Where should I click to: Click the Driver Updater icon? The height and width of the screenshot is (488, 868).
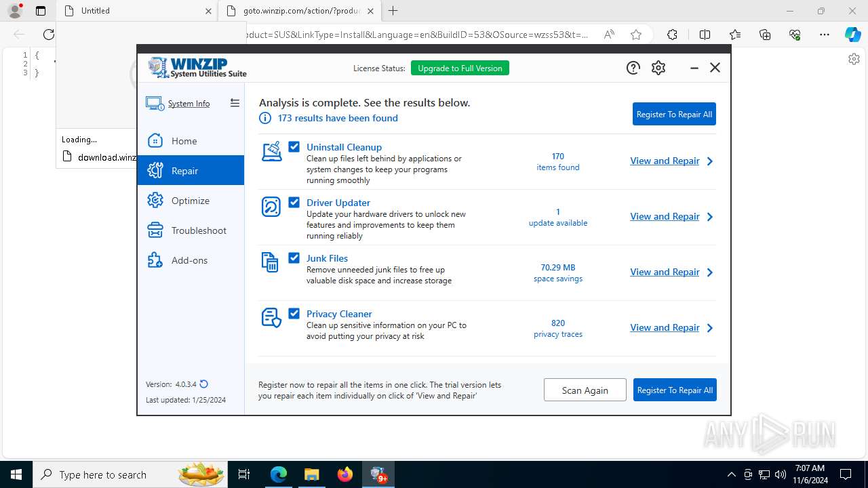271,207
